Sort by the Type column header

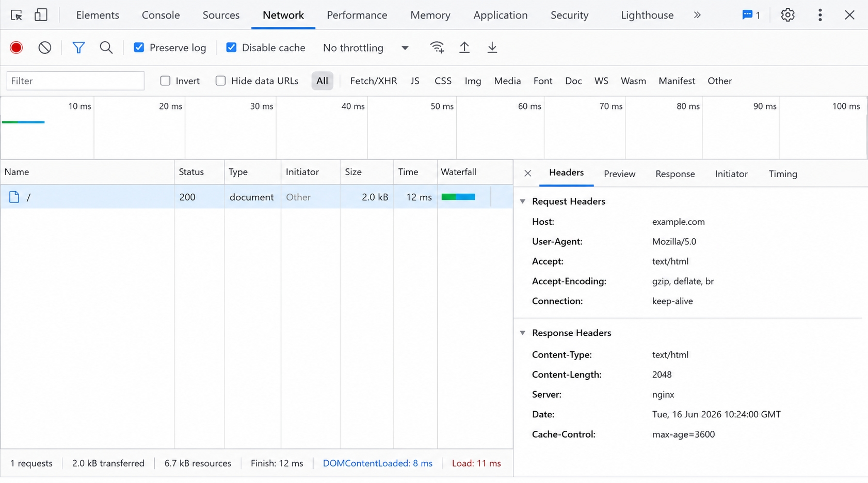click(x=252, y=172)
